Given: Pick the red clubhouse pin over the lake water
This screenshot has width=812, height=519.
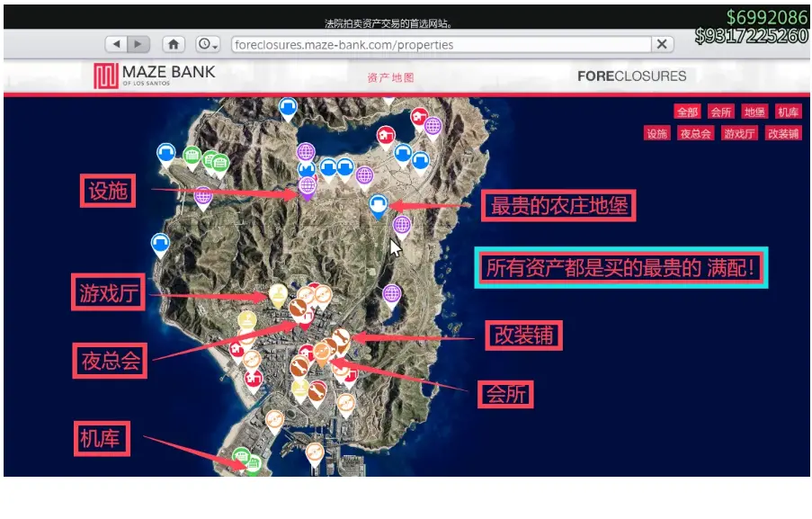Looking at the screenshot, I should [385, 137].
